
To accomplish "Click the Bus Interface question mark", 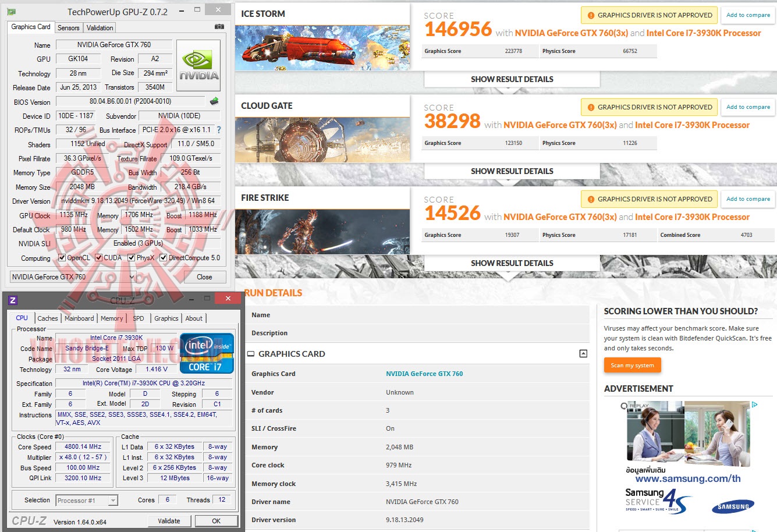I will pos(219,130).
